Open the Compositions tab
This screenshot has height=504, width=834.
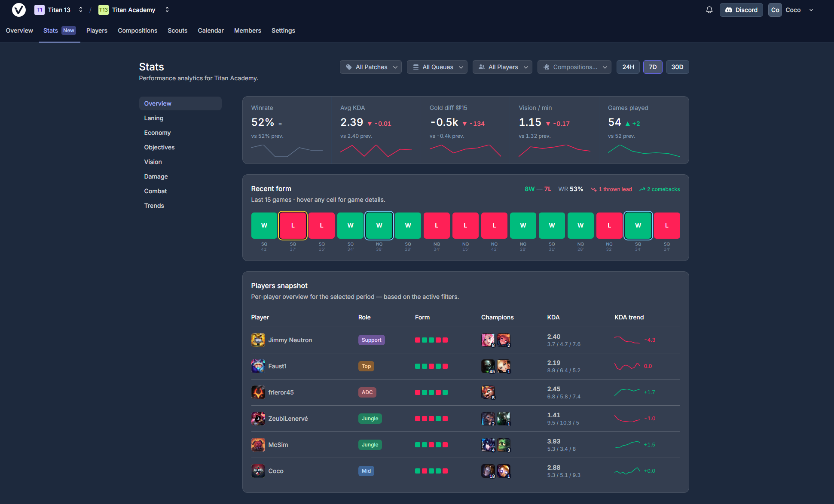click(137, 30)
